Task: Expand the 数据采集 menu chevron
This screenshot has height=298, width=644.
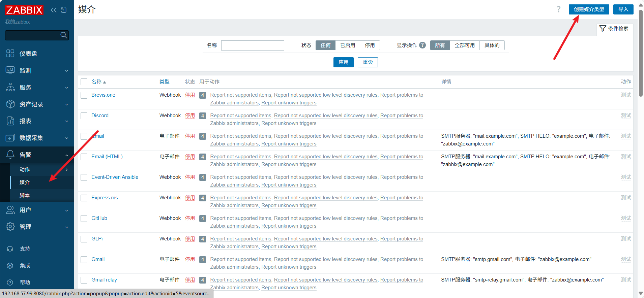Action: tap(66, 138)
